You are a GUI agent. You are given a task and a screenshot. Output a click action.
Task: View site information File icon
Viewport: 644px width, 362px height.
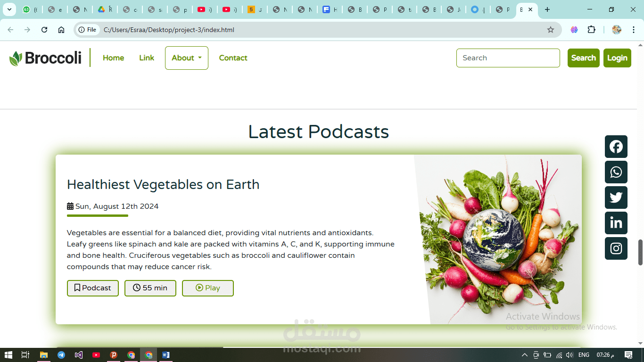(x=87, y=30)
